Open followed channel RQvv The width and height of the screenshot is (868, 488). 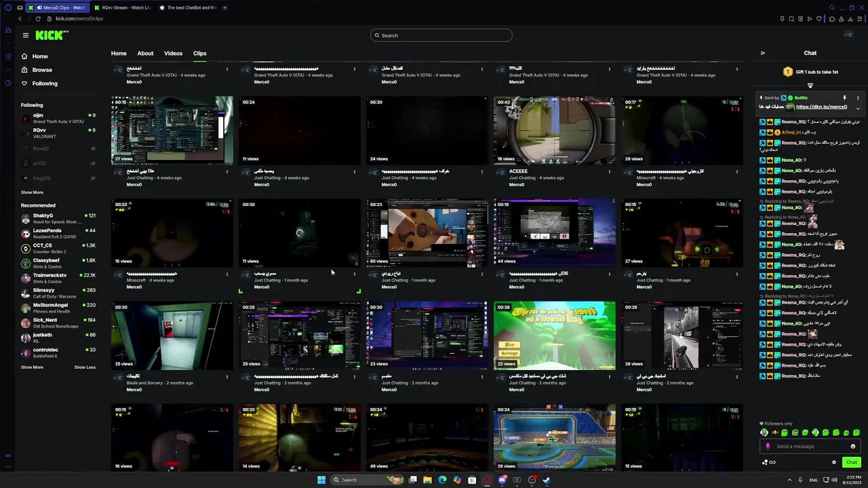pyautogui.click(x=58, y=133)
